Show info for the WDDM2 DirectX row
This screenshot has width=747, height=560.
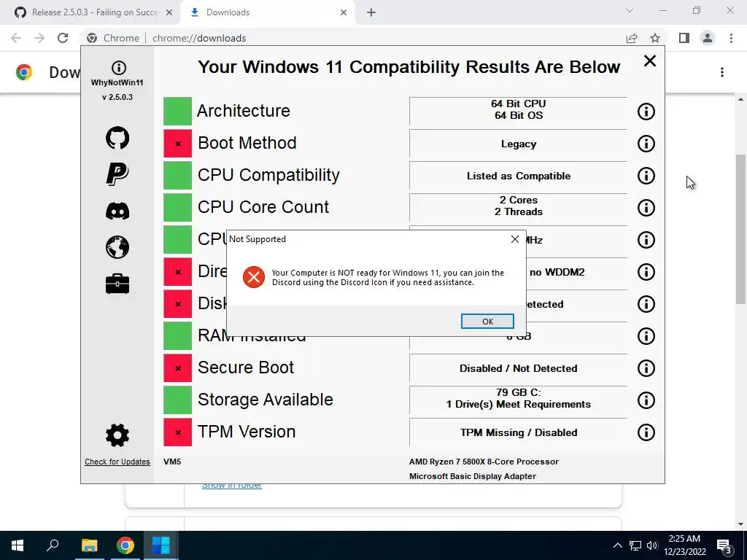646,272
